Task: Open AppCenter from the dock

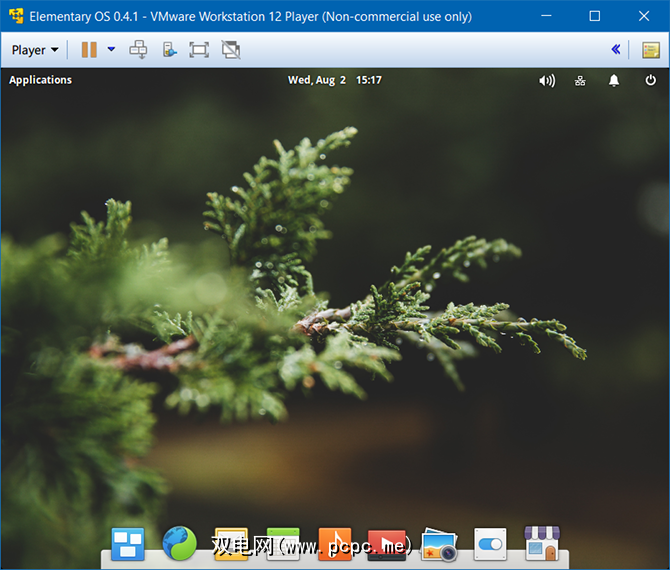Action: (x=542, y=543)
